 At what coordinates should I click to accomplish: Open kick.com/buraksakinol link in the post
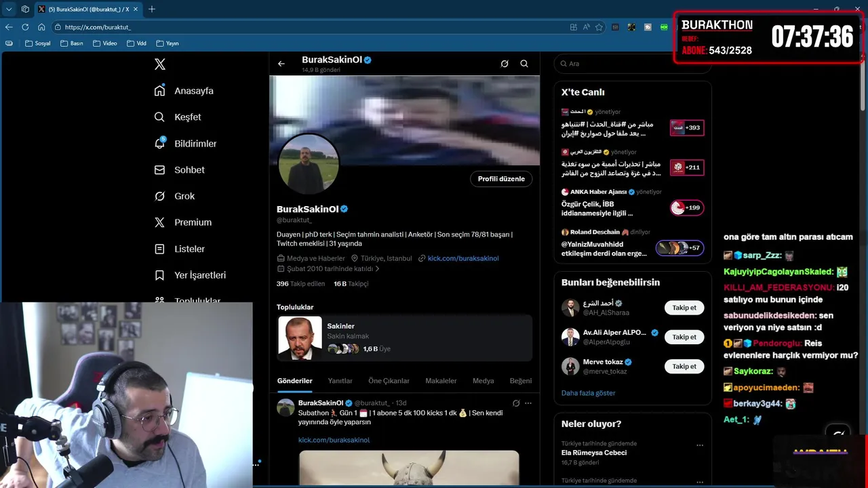(334, 440)
